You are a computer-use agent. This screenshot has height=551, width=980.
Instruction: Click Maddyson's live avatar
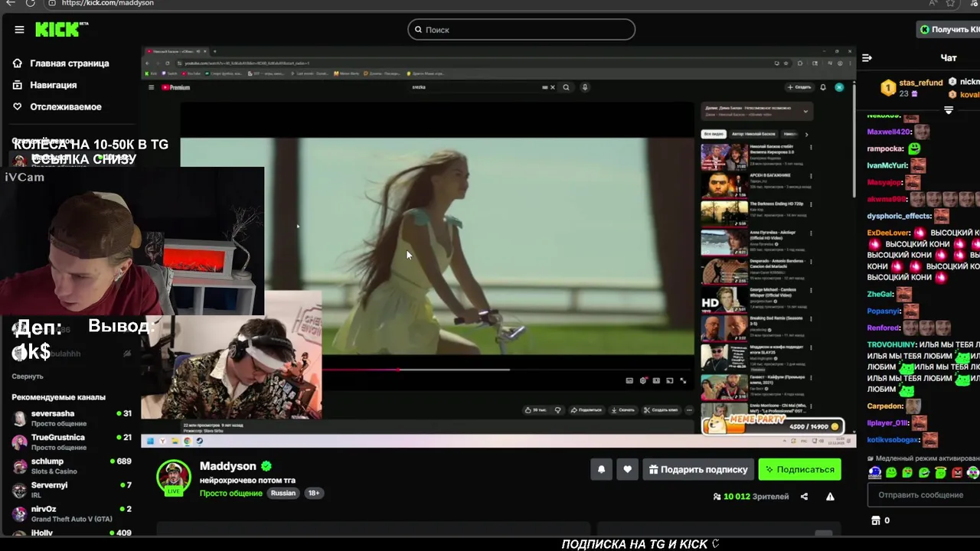(174, 478)
